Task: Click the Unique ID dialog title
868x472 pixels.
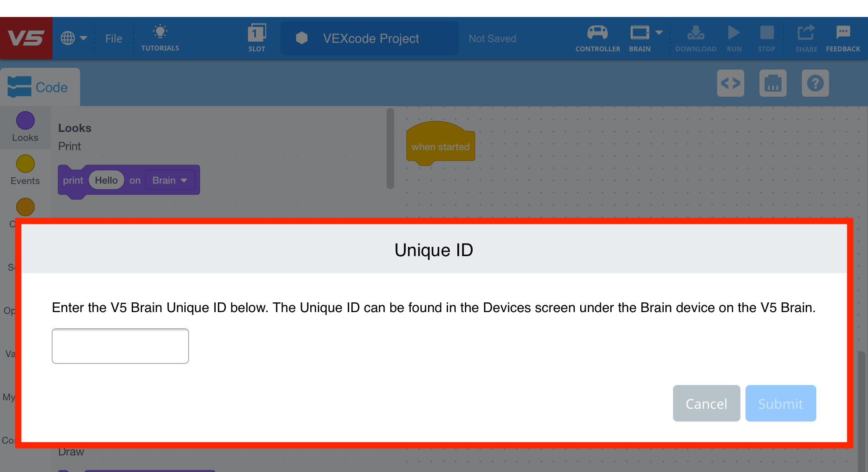Action: [x=434, y=250]
